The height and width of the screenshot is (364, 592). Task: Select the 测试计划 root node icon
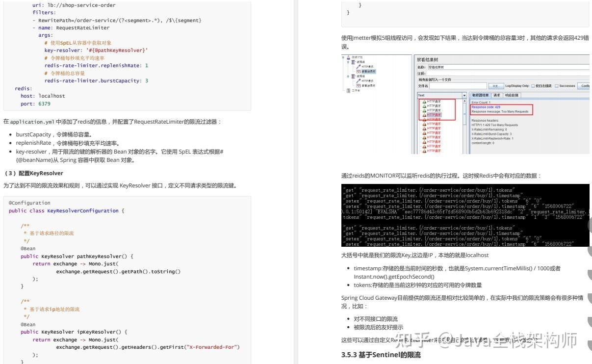tap(348, 58)
